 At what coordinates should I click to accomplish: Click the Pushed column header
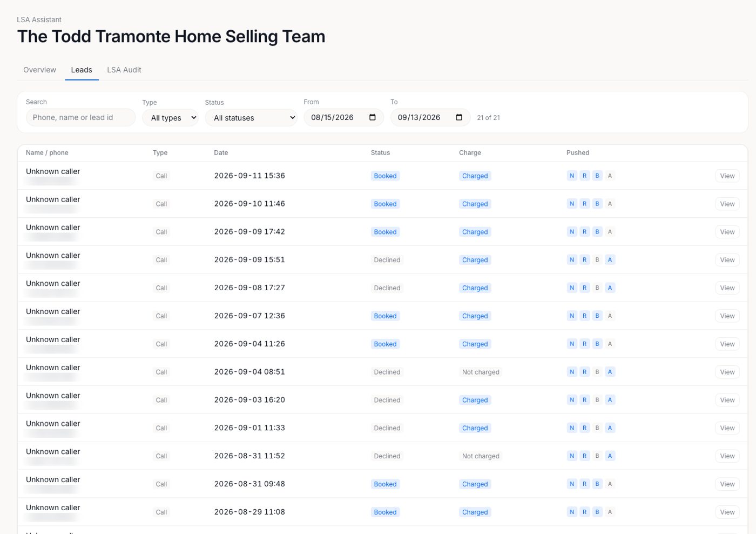(578, 153)
